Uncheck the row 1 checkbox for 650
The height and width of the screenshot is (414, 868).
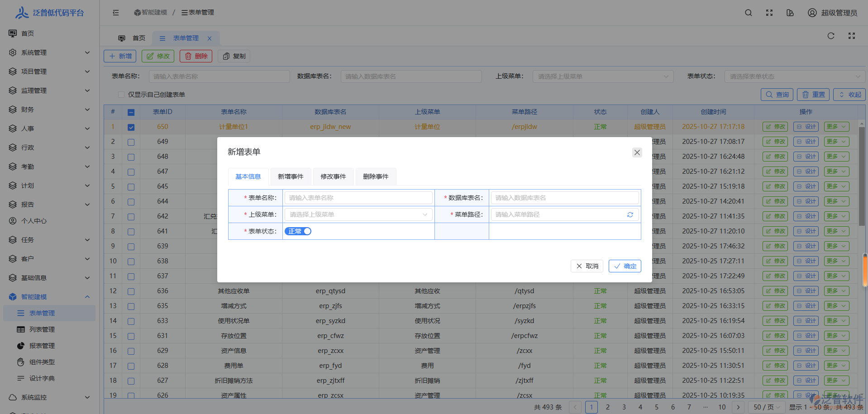click(131, 127)
